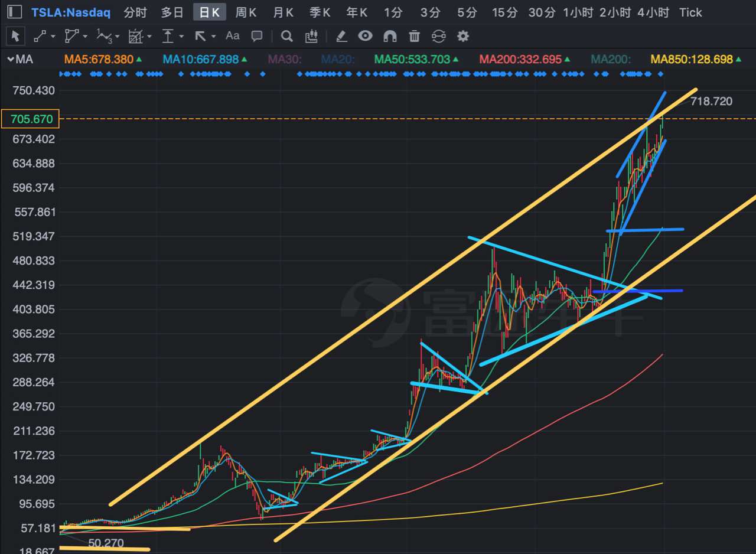Click the magnet snap icon
Viewport: 756px width, 554px height.
point(390,36)
